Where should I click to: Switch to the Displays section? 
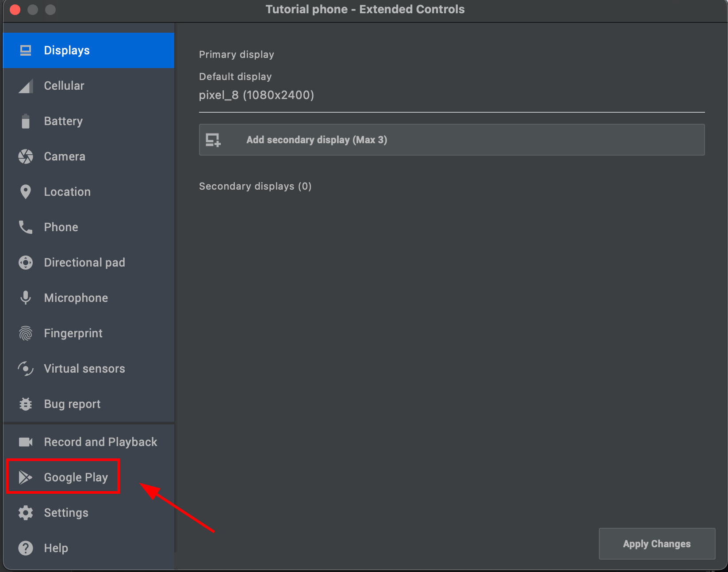pos(66,50)
